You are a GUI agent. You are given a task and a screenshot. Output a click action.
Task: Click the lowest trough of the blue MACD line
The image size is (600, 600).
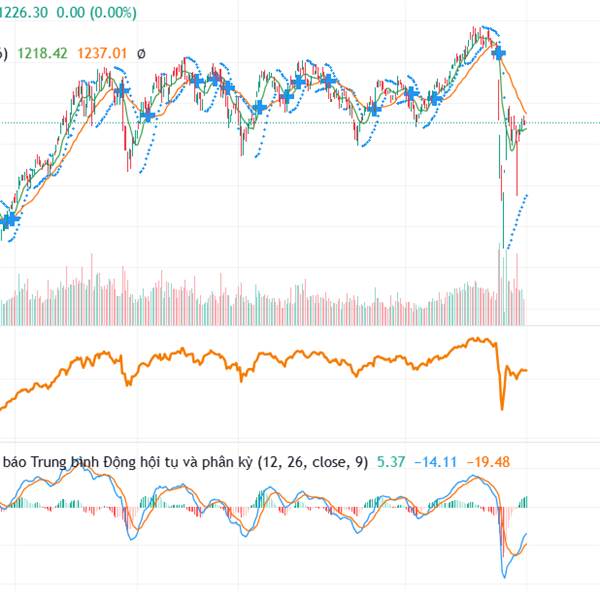tap(504, 574)
